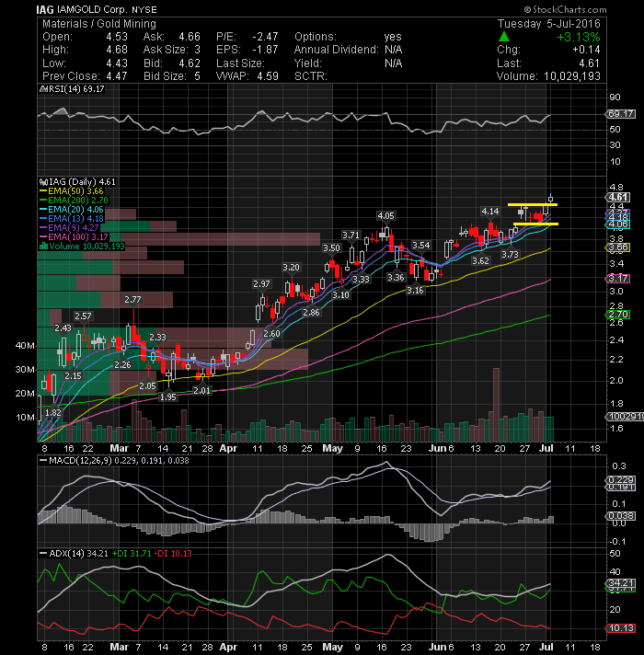Click the 3.62 price annotation
The width and height of the screenshot is (644, 655).
click(x=480, y=260)
